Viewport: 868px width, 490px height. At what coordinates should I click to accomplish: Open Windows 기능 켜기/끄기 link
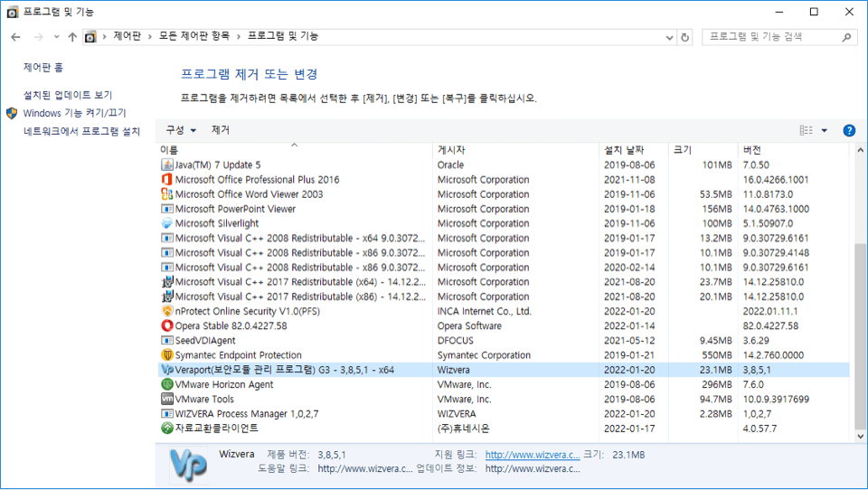(75, 113)
